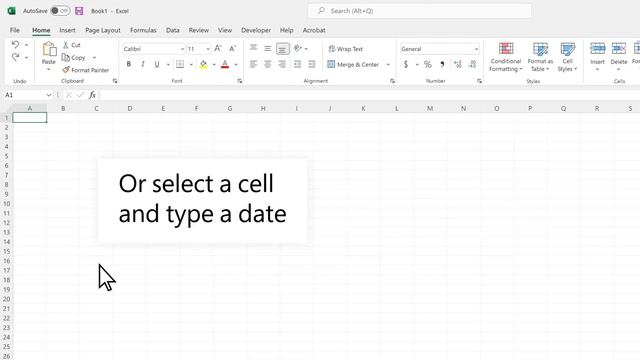The image size is (640, 360).
Task: Open the font size dropdown
Action: point(208,49)
